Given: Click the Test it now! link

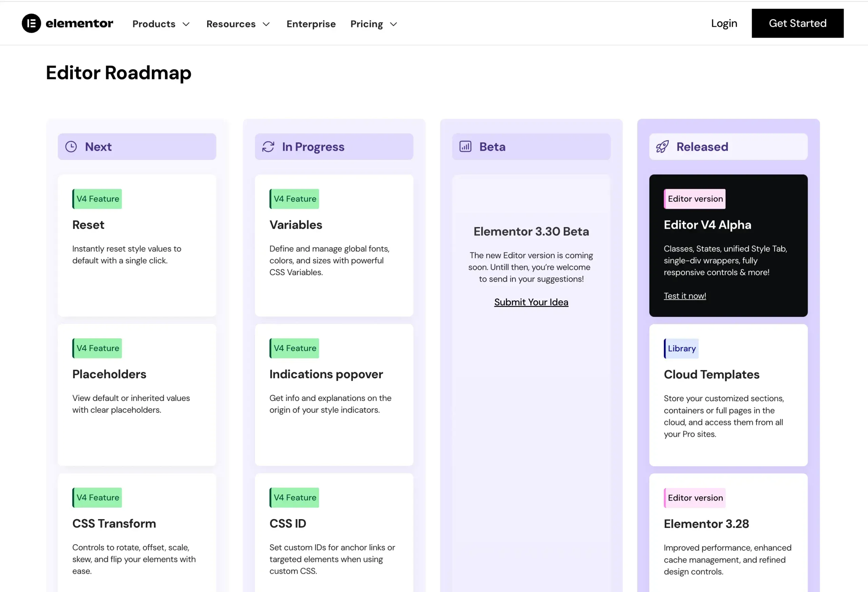Looking at the screenshot, I should (x=685, y=296).
